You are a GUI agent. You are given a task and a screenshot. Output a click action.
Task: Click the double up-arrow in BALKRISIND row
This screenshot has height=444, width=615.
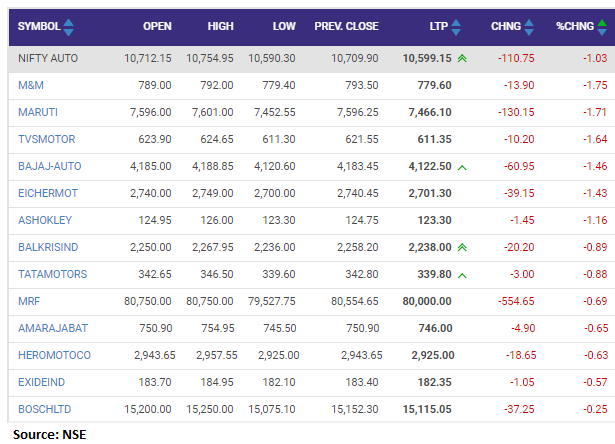click(x=462, y=247)
